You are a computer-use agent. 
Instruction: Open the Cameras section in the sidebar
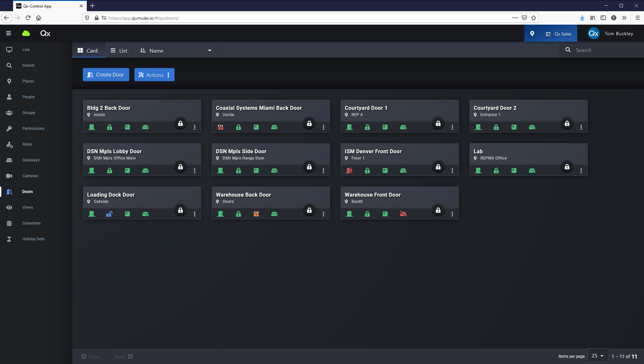[x=30, y=176]
